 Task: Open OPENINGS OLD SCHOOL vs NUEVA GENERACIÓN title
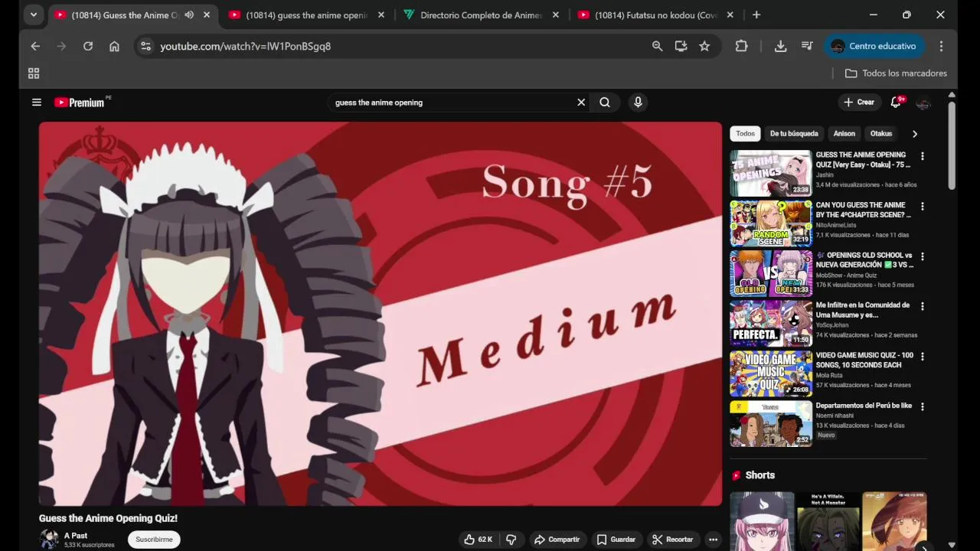click(864, 260)
